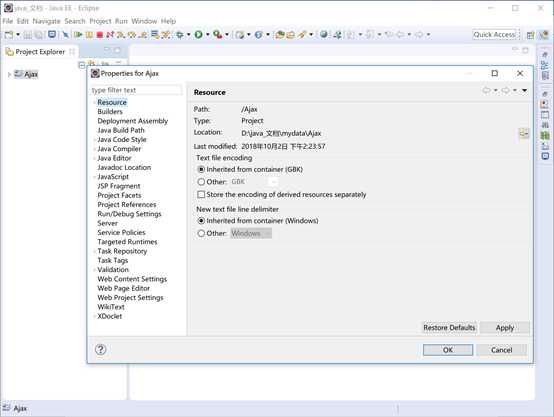Click the Open Perspective icon
Viewport: 554px width, 417px height.
coord(531,35)
